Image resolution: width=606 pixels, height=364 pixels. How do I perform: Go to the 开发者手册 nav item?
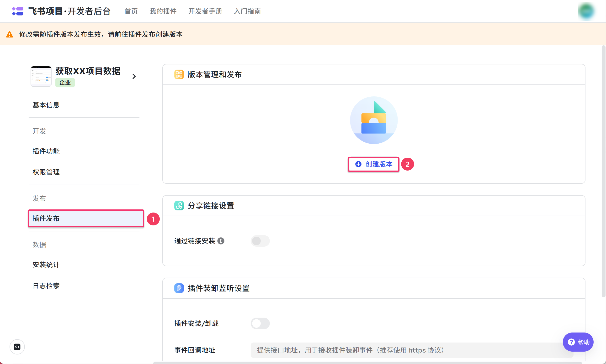pyautogui.click(x=205, y=11)
